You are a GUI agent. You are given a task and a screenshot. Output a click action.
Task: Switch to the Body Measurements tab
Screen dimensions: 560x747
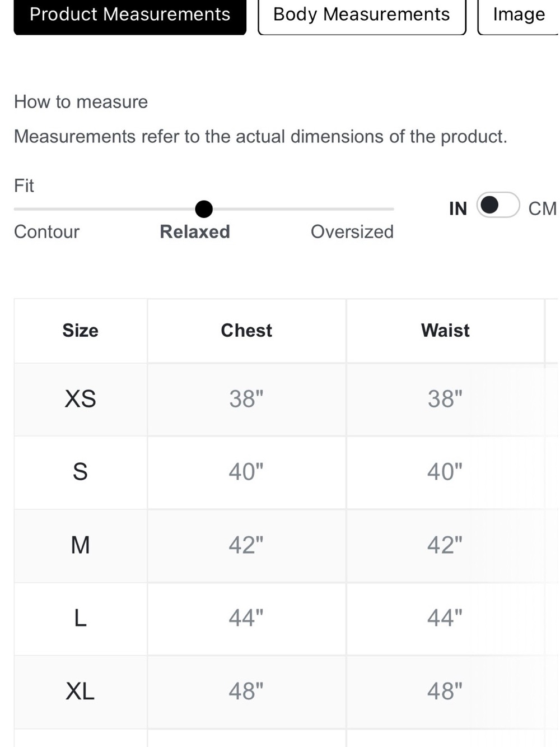(362, 15)
